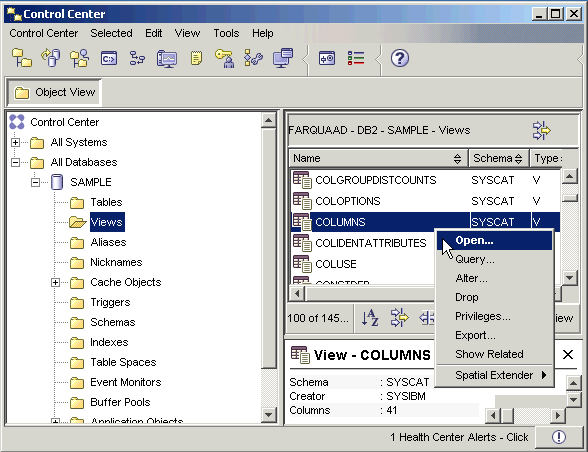Close the View - COLUMNS details pane
588x452 pixels.
coord(568,354)
